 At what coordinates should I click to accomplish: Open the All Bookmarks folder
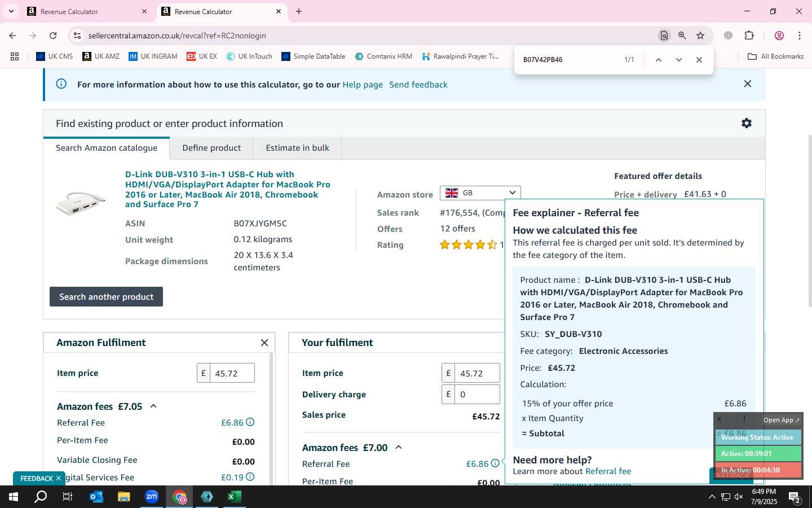pos(775,56)
